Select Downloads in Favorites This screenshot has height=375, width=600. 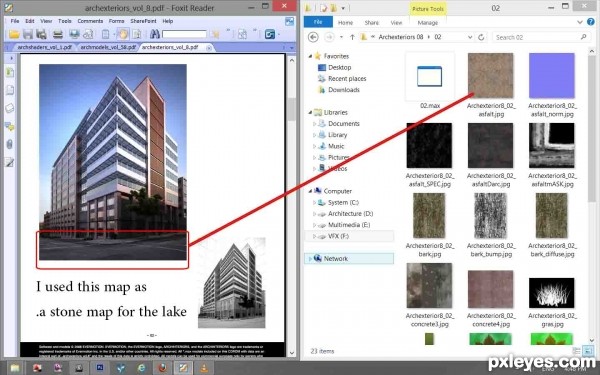point(344,90)
